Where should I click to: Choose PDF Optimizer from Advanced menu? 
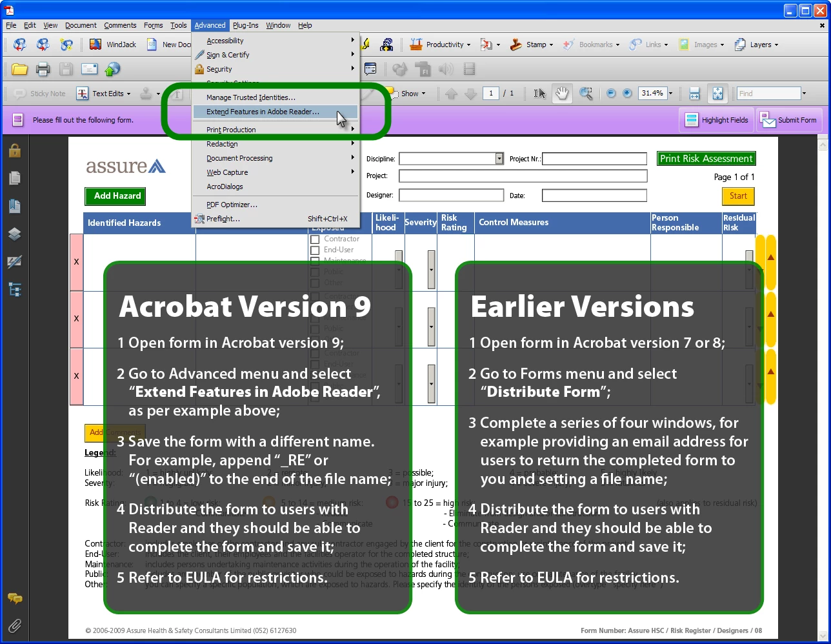tap(275, 205)
